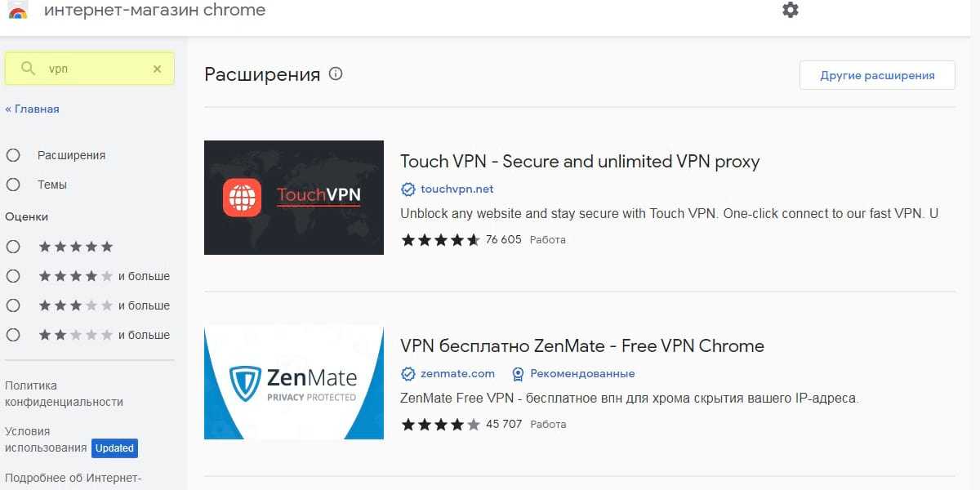Click the Рекомендованные award badge icon

tap(518, 374)
